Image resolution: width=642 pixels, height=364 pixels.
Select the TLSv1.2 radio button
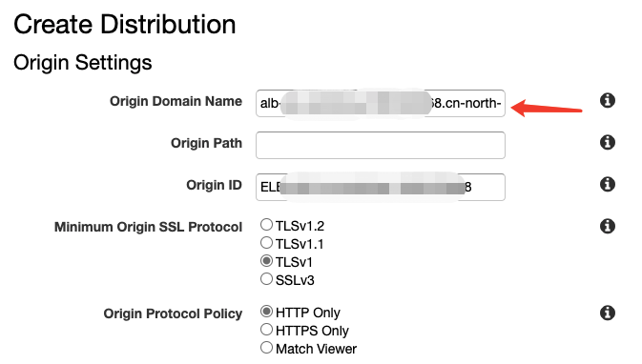click(266, 225)
